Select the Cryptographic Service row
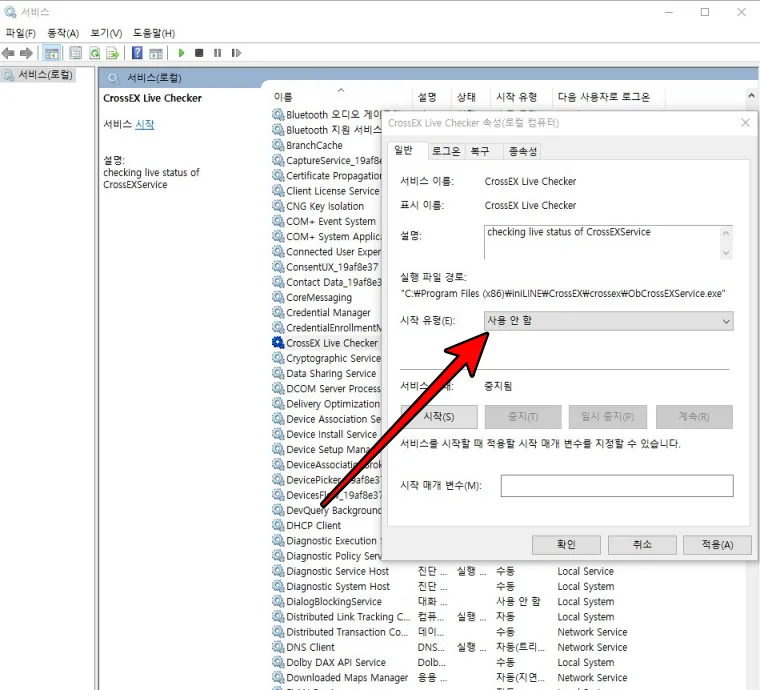The height and width of the screenshot is (690, 760). pos(327,358)
